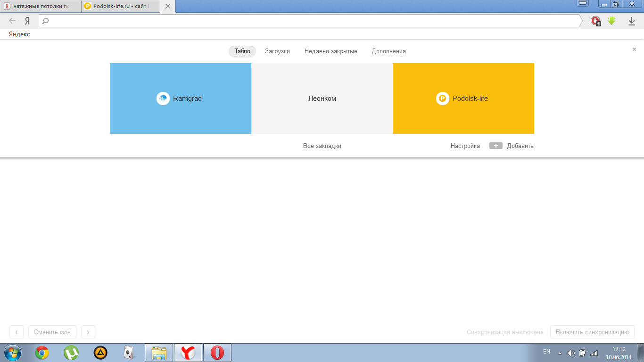644x362 pixels.
Task: Open uTorrent from the taskbar
Action: (x=71, y=353)
